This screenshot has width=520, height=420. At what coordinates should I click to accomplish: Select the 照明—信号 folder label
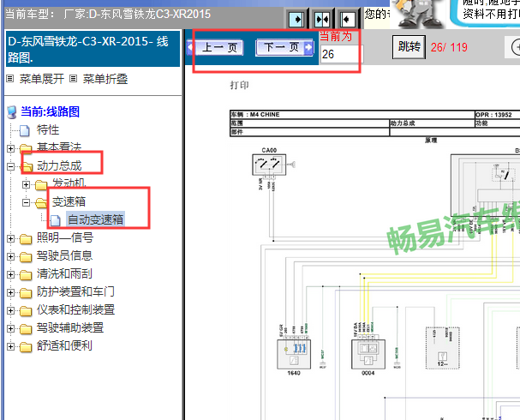tap(65, 237)
